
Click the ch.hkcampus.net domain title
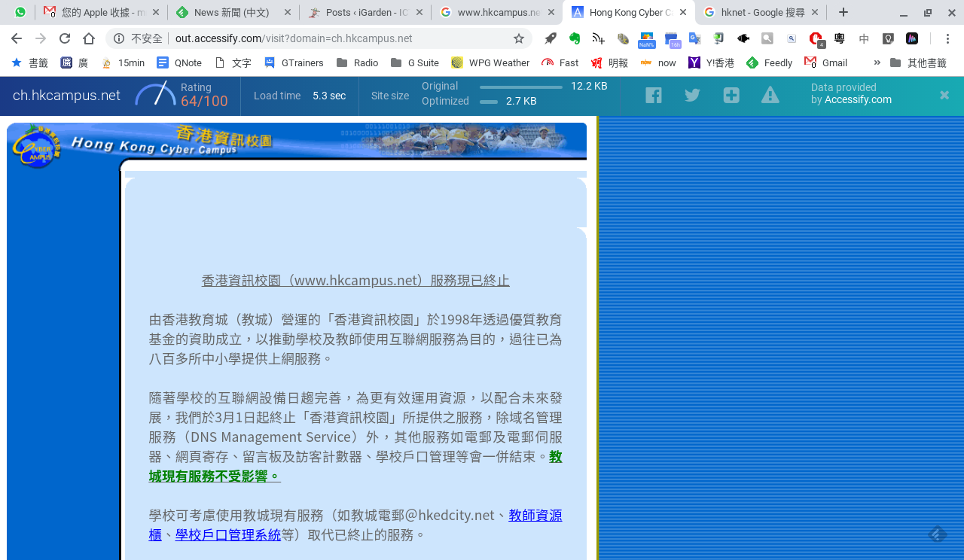pyautogui.click(x=66, y=95)
